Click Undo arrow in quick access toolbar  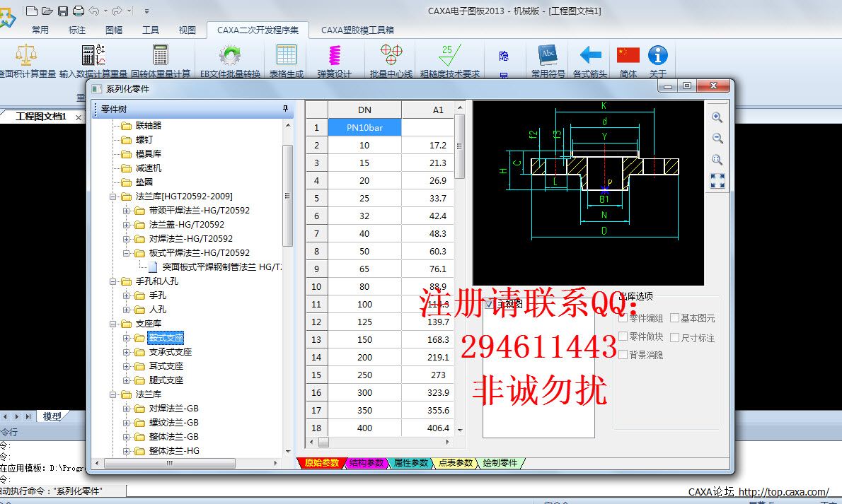point(94,11)
